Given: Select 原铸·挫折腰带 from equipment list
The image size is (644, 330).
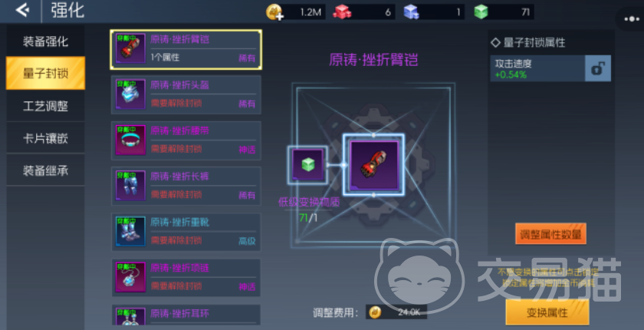Looking at the screenshot, I should pos(186,140).
